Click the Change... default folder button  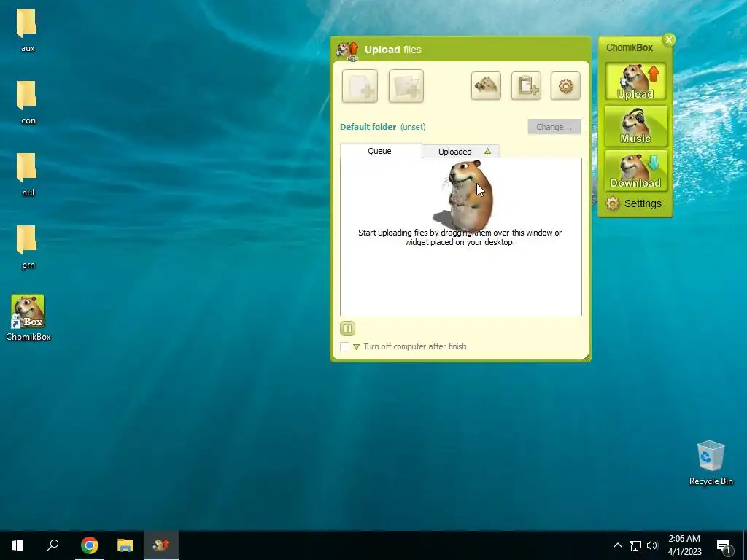(554, 127)
